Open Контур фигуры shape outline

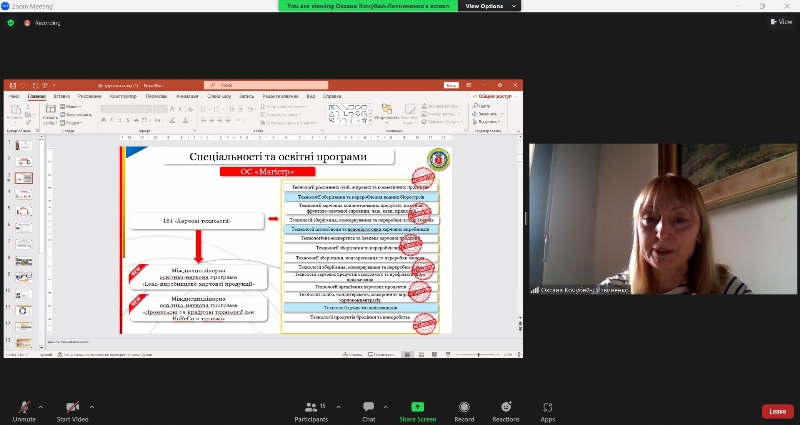coord(440,114)
